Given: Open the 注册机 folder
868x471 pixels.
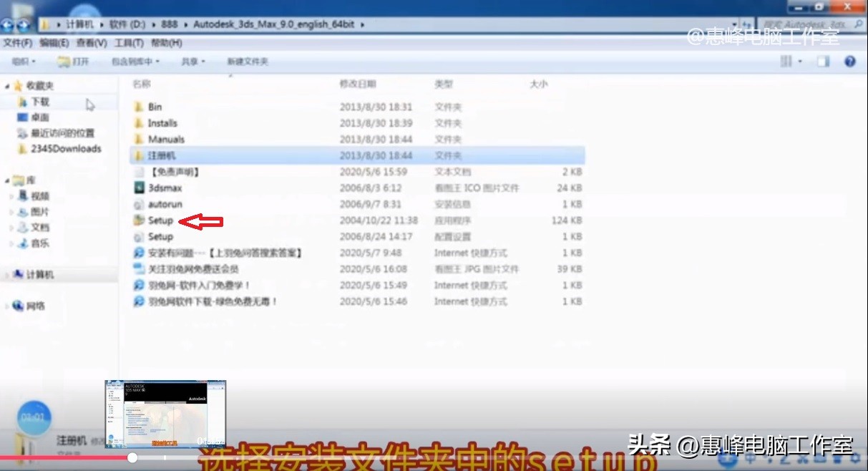Looking at the screenshot, I should (162, 155).
